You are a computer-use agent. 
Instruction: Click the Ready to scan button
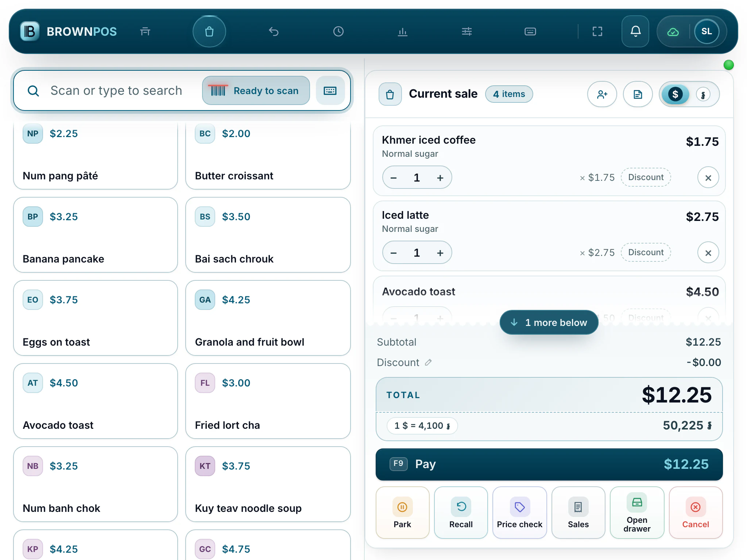pyautogui.click(x=256, y=90)
